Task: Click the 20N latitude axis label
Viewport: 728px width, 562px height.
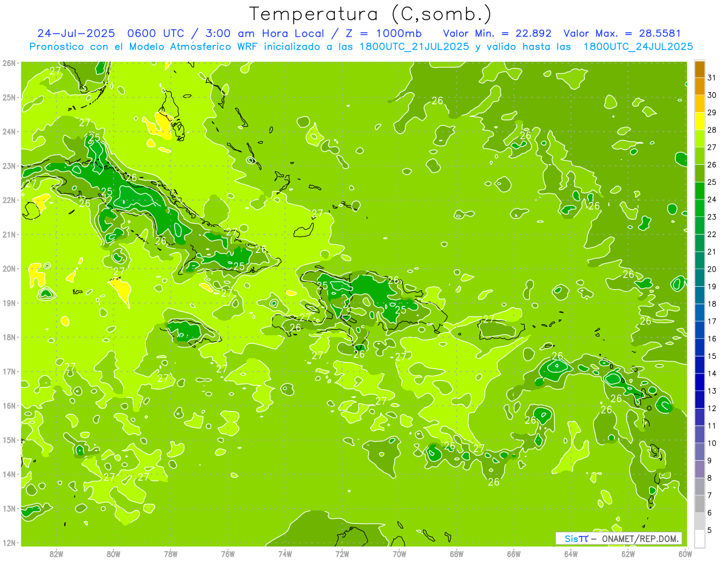Action: point(8,269)
